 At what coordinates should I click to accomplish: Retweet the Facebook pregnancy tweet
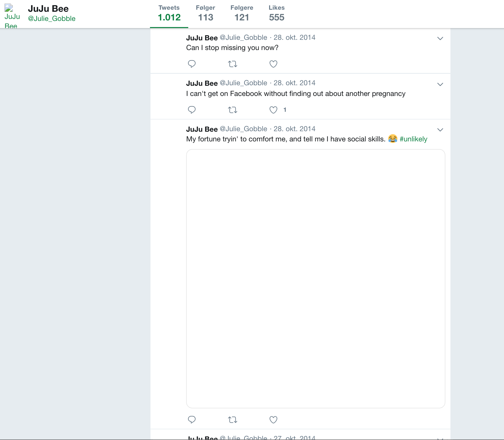[232, 110]
